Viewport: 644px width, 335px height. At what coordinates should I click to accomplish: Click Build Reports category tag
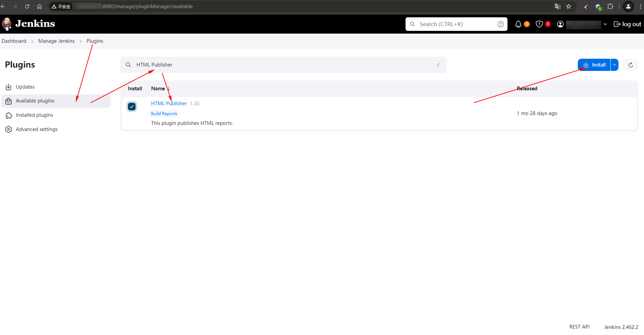164,114
